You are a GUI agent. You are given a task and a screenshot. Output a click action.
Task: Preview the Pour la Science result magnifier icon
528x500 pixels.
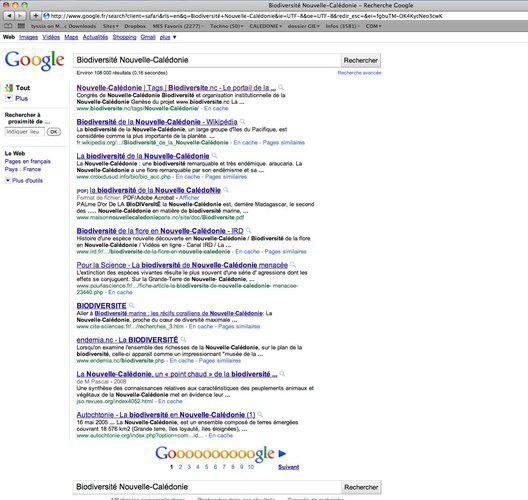[293, 265]
